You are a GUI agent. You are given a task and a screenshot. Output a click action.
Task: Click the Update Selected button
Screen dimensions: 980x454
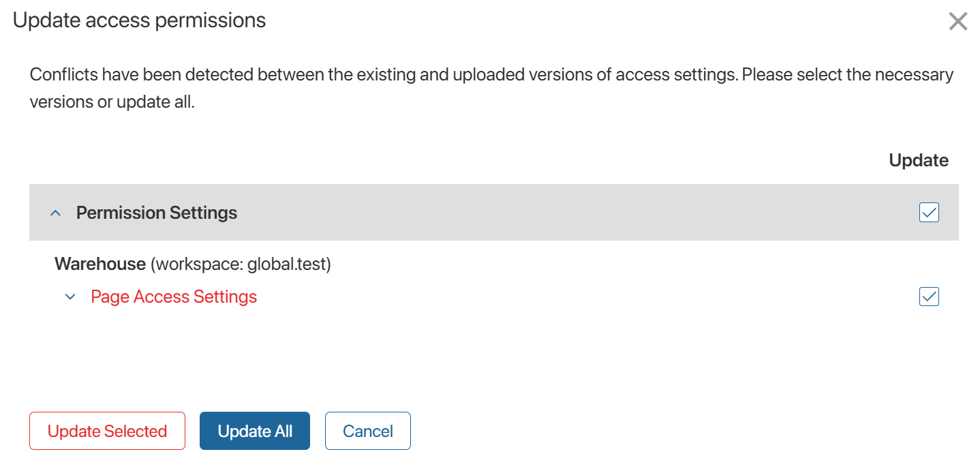click(107, 431)
